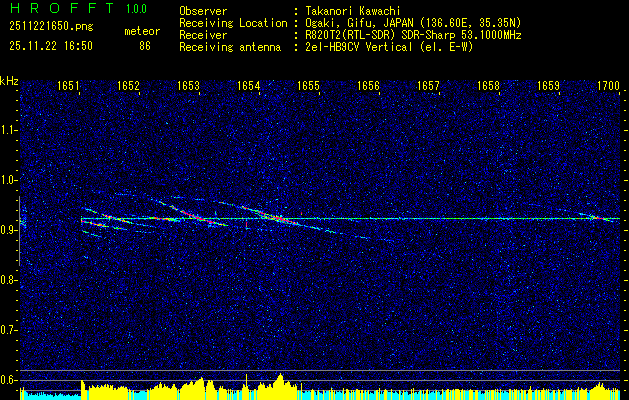Click observer name Takanori Kawachi

pyautogui.click(x=352, y=11)
